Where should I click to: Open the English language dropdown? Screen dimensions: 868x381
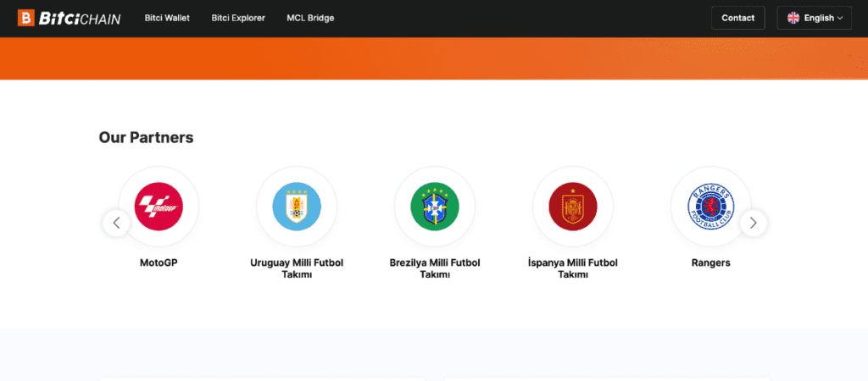[815, 18]
